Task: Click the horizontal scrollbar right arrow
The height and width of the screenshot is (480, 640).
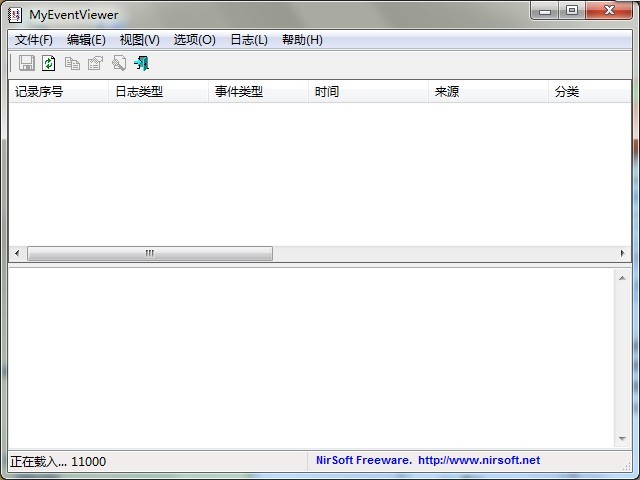Action: pyautogui.click(x=623, y=254)
